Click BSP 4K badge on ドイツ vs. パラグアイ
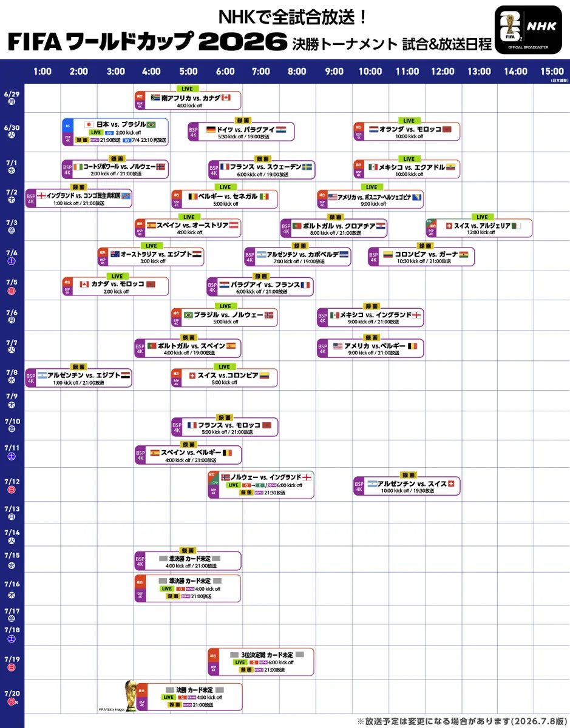 pos(194,132)
